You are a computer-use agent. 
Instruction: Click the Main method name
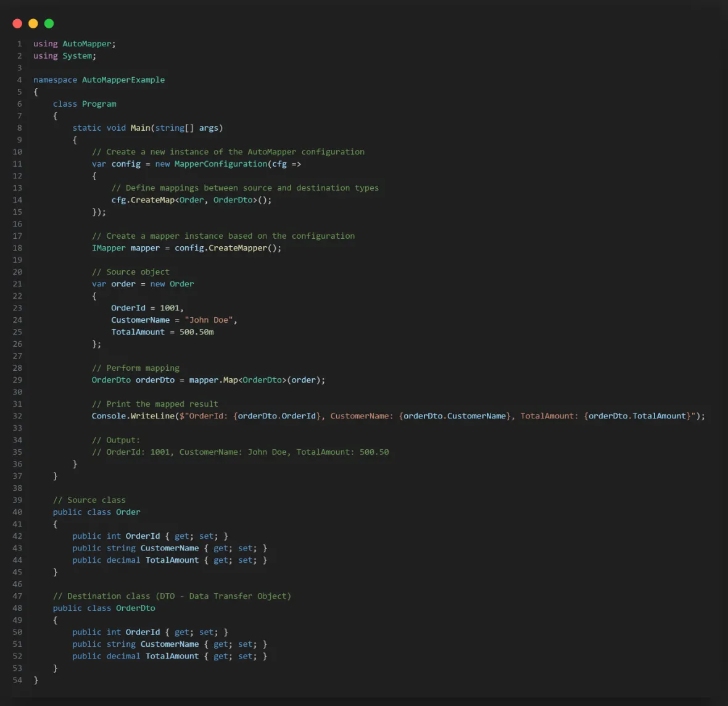(140, 128)
